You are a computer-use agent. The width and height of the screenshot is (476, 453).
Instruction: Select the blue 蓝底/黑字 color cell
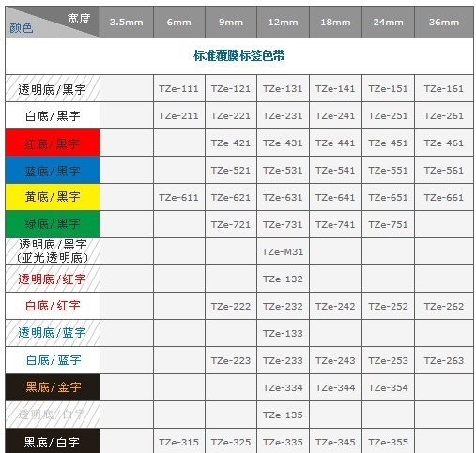coord(53,170)
